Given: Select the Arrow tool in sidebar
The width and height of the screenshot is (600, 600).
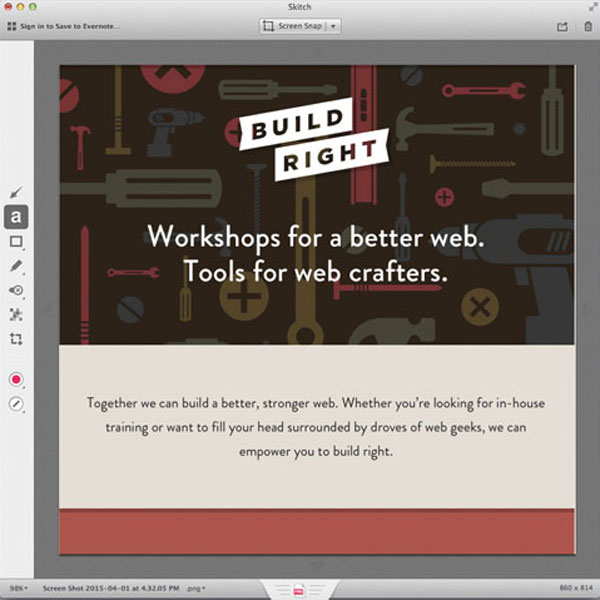Looking at the screenshot, I should pos(16,192).
